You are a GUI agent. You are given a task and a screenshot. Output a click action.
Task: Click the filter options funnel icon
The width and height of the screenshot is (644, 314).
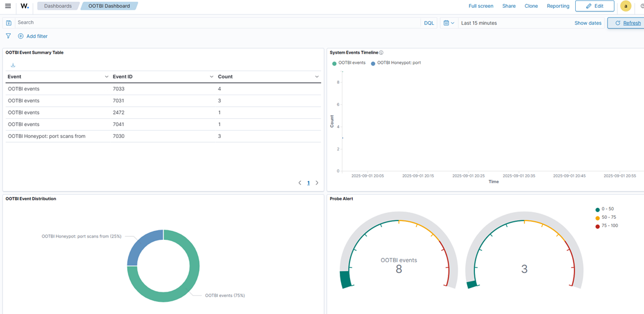coord(8,36)
